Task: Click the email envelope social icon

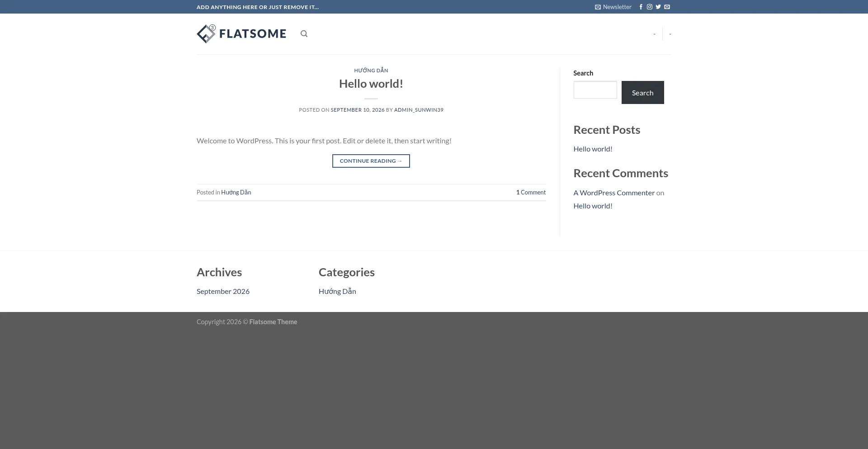Action: tap(667, 7)
